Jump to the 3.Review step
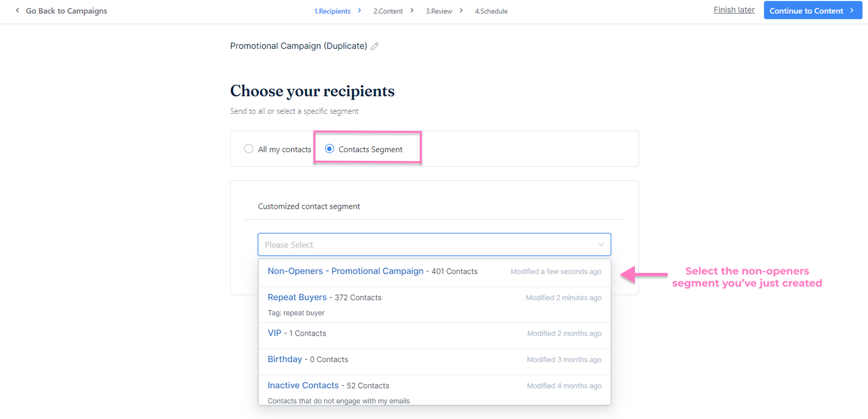The image size is (868, 419). tap(439, 11)
